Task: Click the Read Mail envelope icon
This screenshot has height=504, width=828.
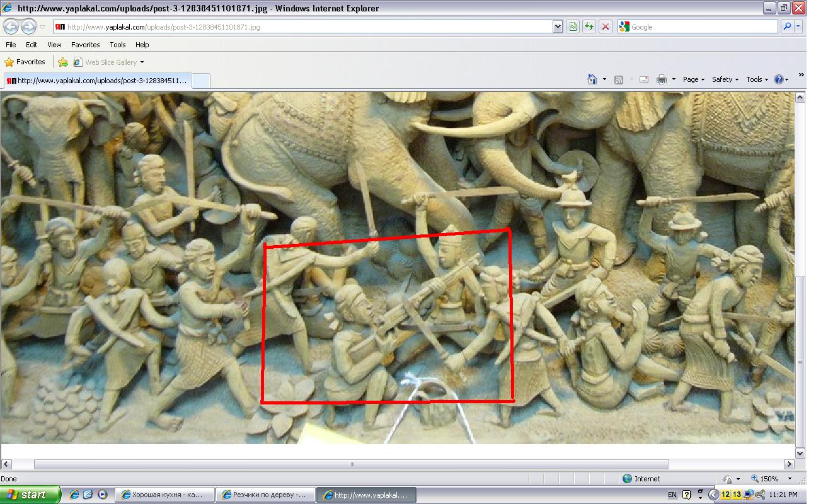Action: pyautogui.click(x=644, y=79)
